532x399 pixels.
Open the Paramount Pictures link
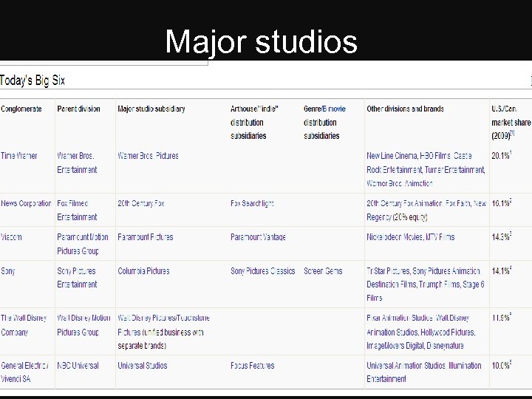(x=146, y=237)
